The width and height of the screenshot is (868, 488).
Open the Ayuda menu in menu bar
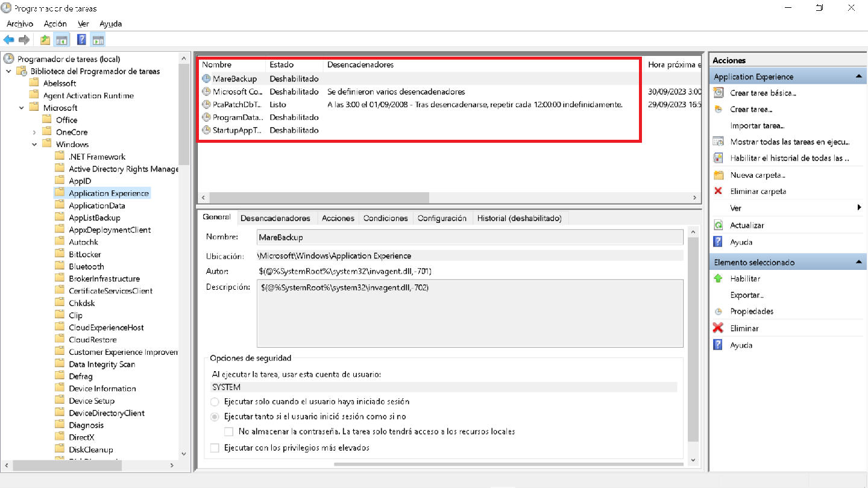click(x=111, y=23)
